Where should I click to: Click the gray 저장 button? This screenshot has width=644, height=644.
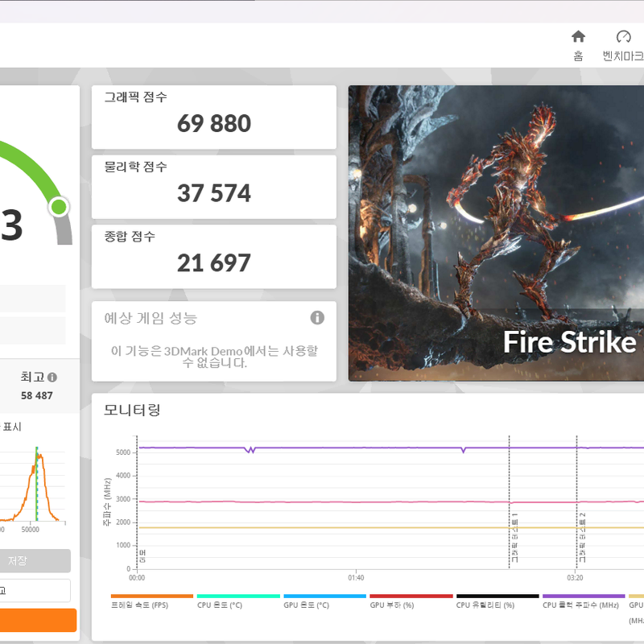[35, 560]
